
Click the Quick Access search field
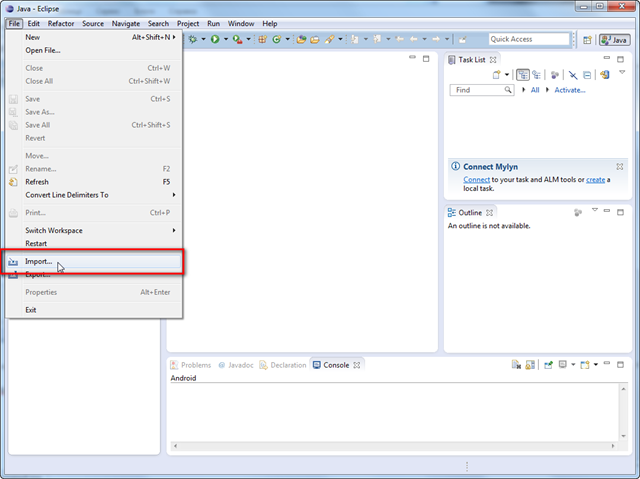[x=529, y=39]
